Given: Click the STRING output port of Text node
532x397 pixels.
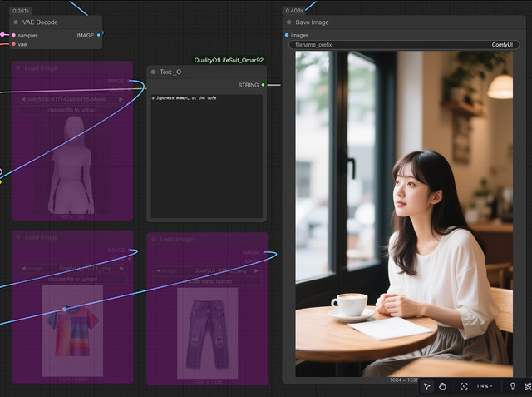Looking at the screenshot, I should (263, 85).
